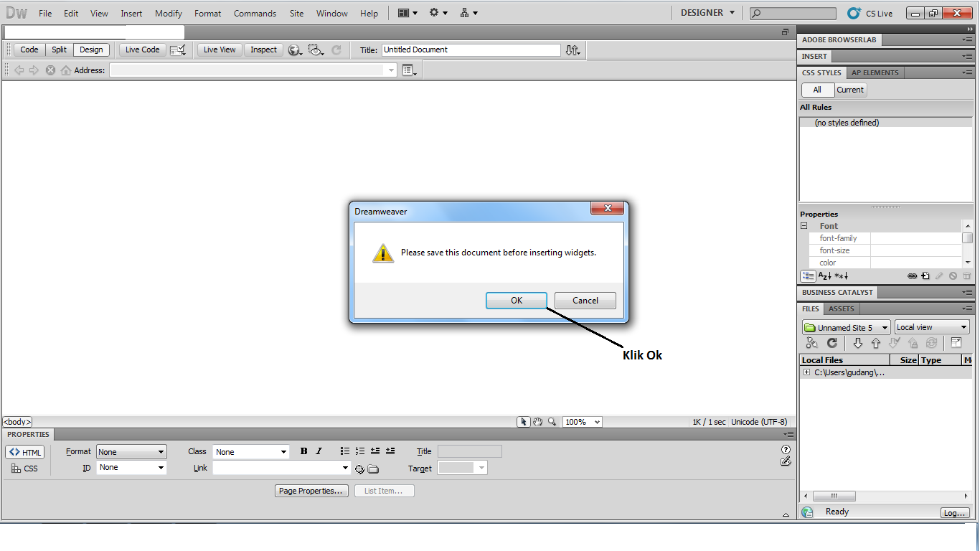Click the Title field with Untitled Document

coord(471,50)
